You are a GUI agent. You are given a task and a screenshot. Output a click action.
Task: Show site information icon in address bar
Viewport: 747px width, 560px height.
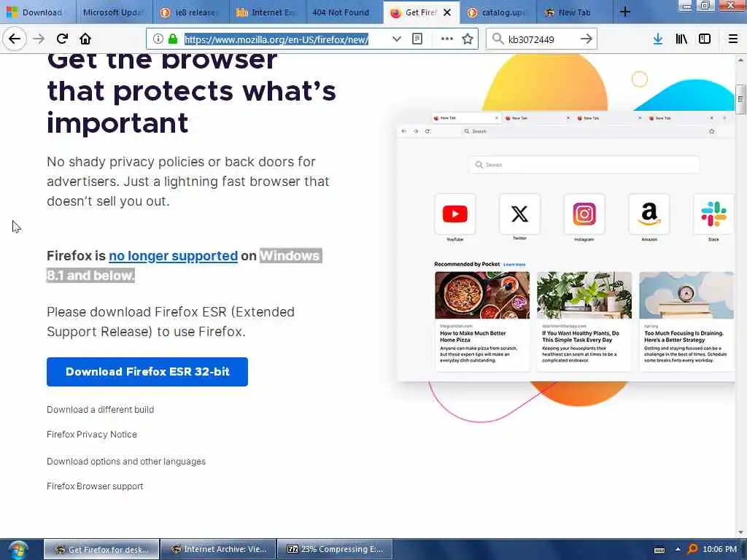pos(158,39)
